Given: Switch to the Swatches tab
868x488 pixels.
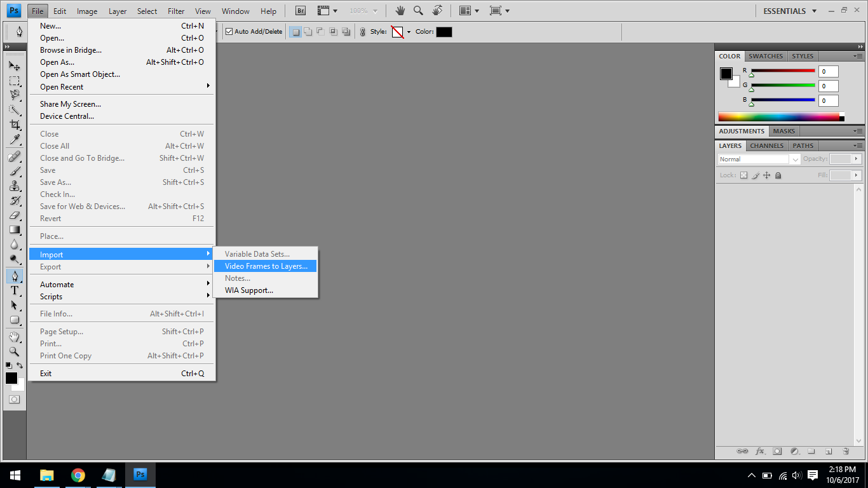Looking at the screenshot, I should (766, 56).
